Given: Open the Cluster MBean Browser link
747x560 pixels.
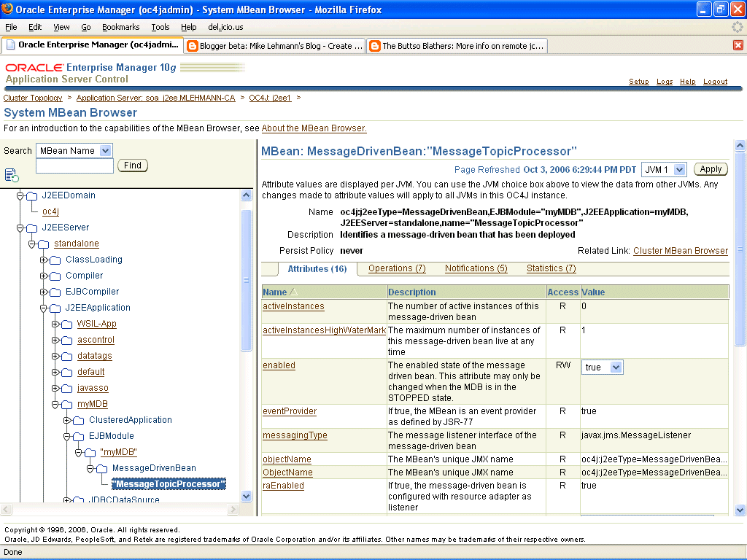Looking at the screenshot, I should pos(681,251).
